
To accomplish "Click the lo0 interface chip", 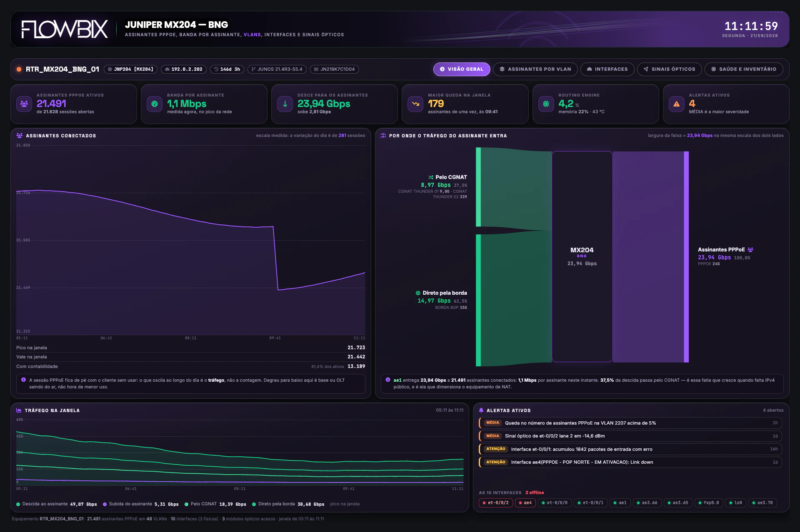I will [735, 503].
